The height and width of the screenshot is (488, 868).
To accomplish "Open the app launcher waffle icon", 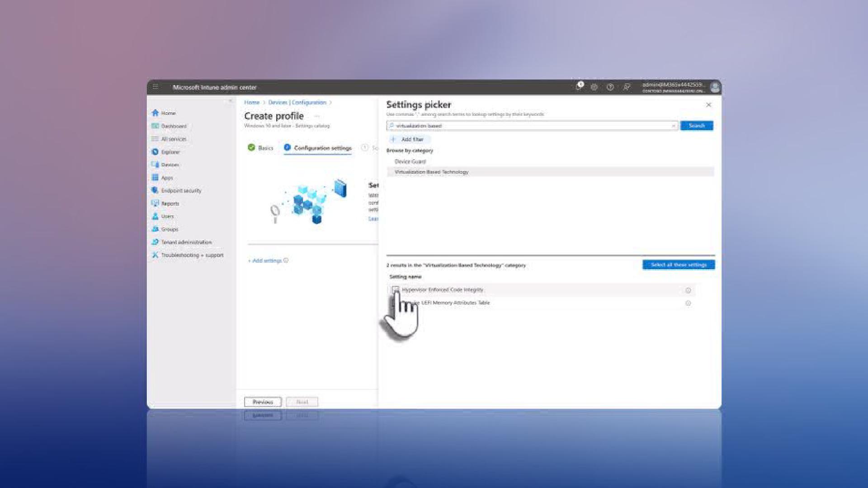I will (155, 87).
